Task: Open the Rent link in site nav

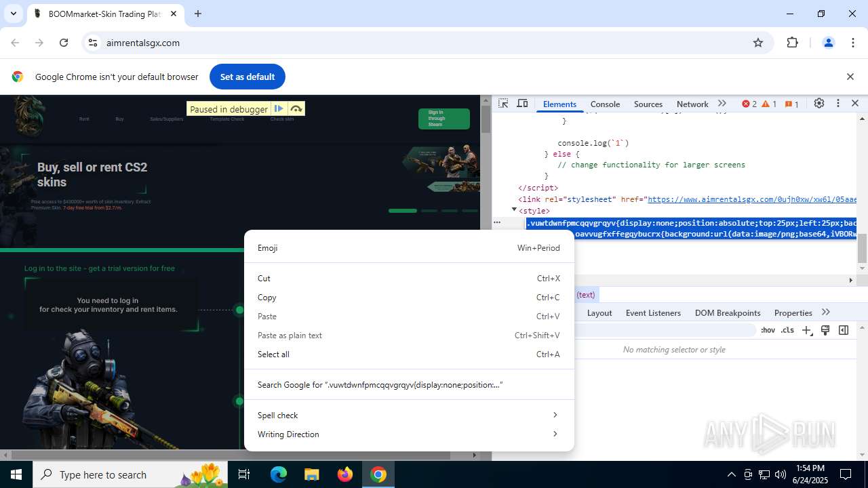Action: point(84,119)
